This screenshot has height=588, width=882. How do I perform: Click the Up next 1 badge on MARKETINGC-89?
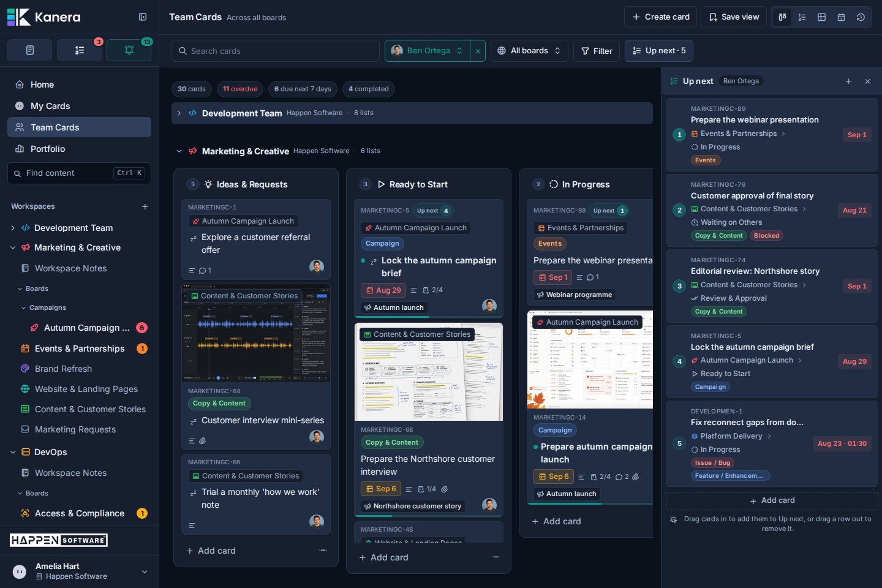[609, 211]
